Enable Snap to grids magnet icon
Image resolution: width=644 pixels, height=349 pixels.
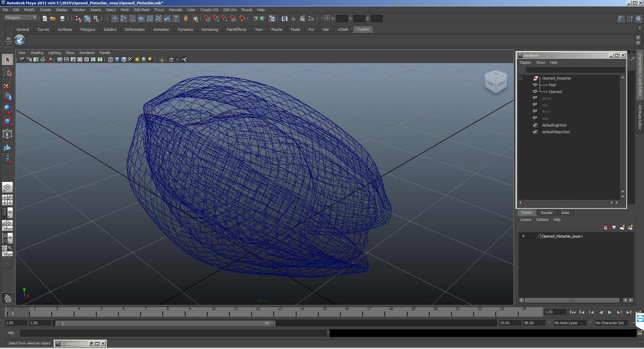207,18
